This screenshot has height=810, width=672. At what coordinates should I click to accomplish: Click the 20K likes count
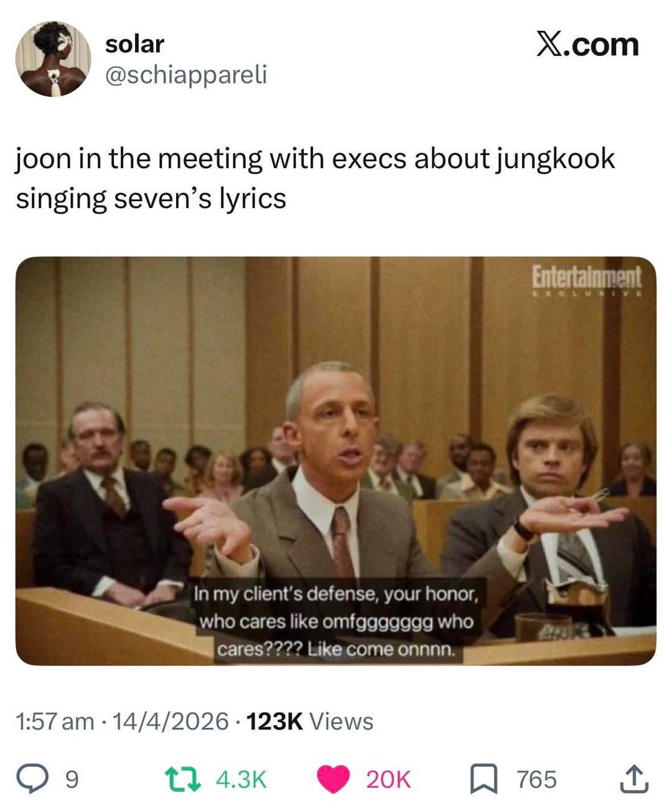388,779
